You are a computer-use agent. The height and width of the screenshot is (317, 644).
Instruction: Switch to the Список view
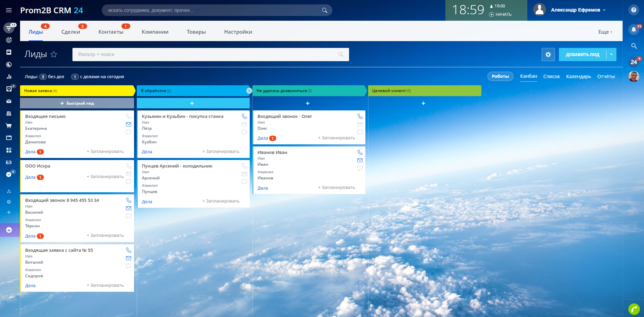coord(551,76)
